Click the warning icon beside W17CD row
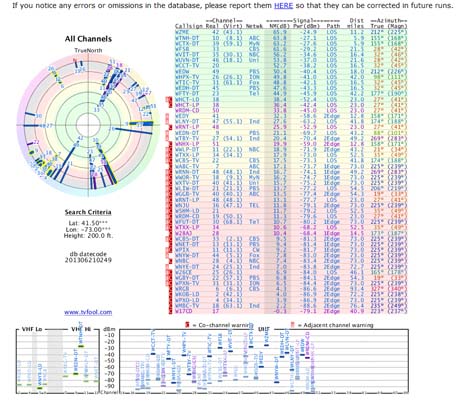This screenshot has height=403, width=460. pos(170,311)
